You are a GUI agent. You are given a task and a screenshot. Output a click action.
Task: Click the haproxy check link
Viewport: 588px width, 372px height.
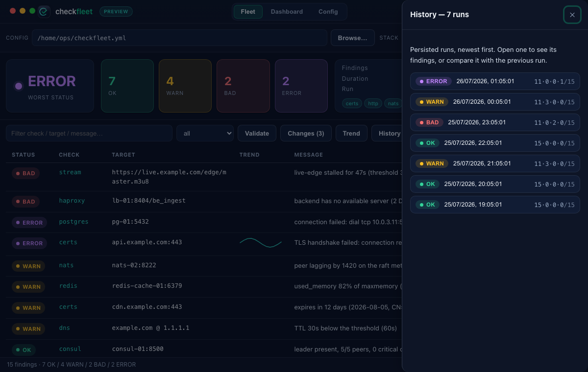point(72,201)
